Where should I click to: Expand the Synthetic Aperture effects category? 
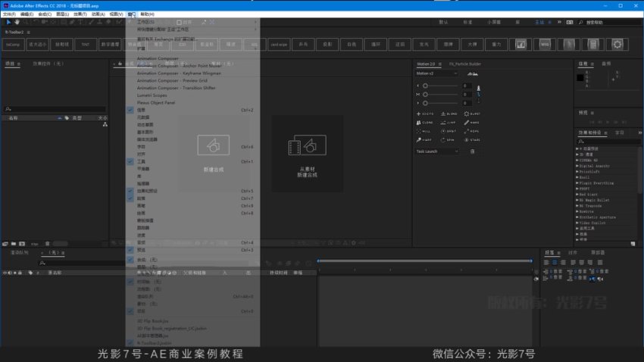click(577, 217)
